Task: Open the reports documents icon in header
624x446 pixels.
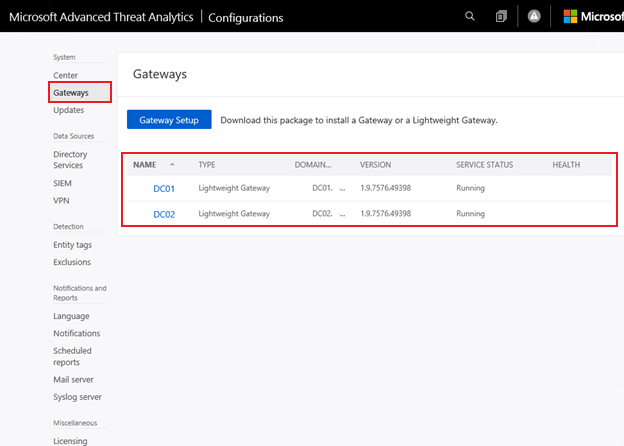Action: click(x=501, y=16)
